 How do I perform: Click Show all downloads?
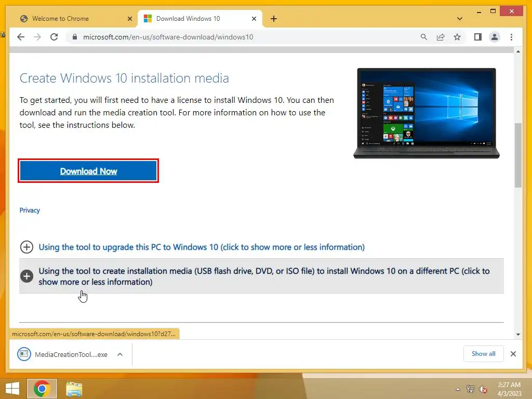coord(483,353)
